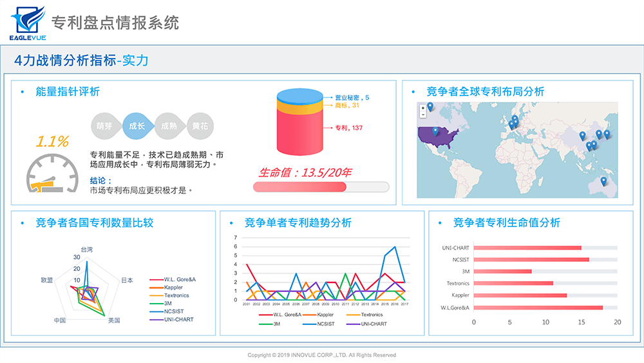
Task: Toggle NCSIST in trend chart legend
Action: tap(319, 324)
